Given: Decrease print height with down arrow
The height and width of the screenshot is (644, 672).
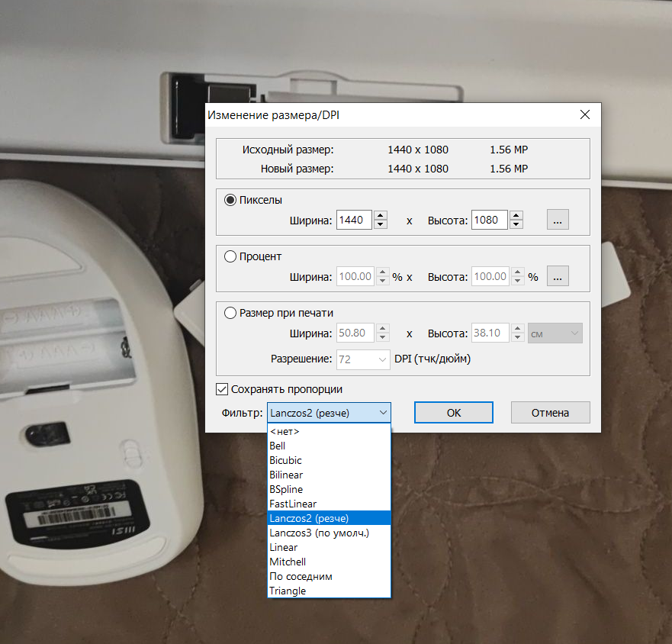Looking at the screenshot, I should coord(518,338).
